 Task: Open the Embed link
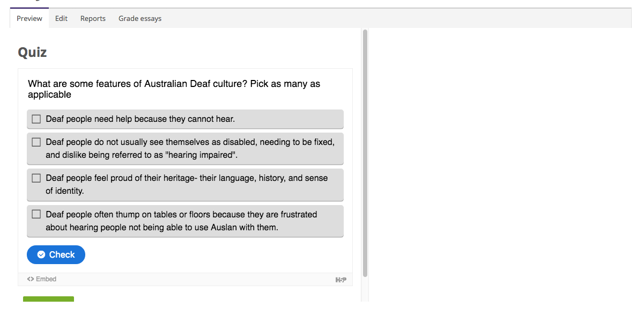tap(42, 279)
